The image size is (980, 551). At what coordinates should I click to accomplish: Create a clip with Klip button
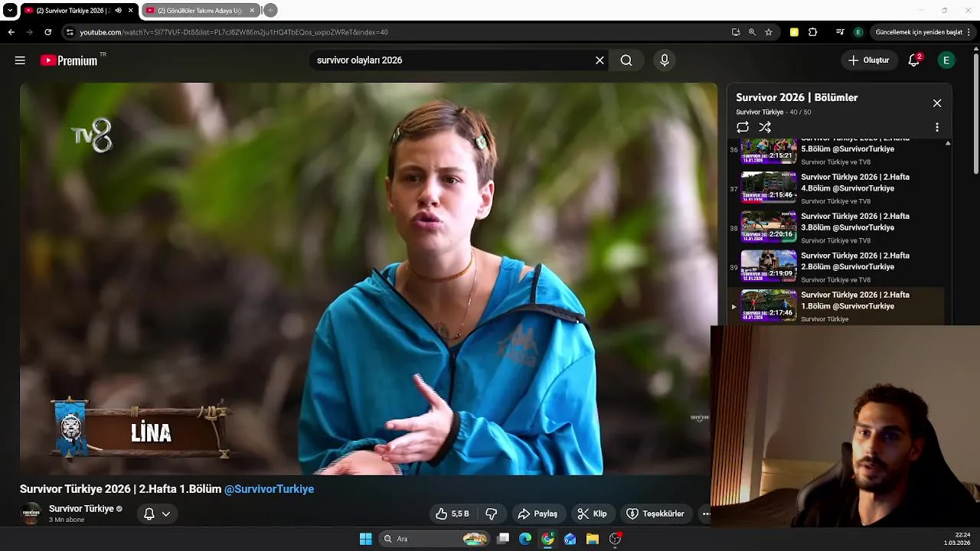(x=592, y=514)
